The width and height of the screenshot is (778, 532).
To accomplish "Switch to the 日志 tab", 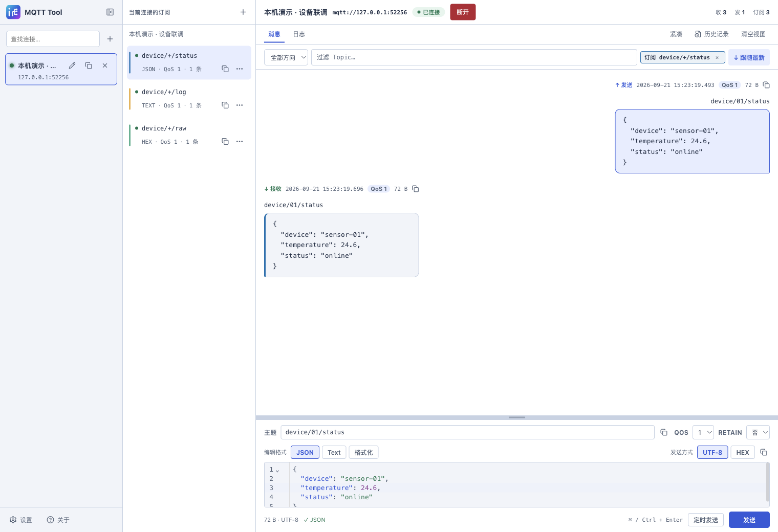I will (x=299, y=34).
